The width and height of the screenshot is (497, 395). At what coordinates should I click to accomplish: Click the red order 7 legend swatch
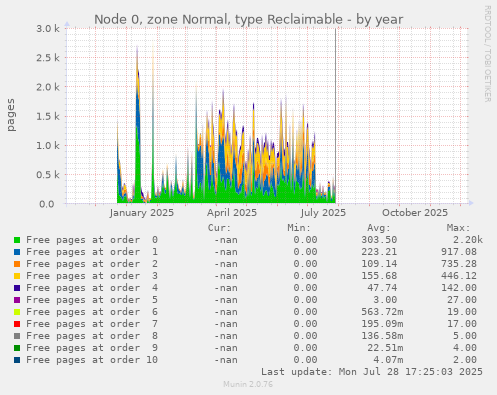click(17, 324)
